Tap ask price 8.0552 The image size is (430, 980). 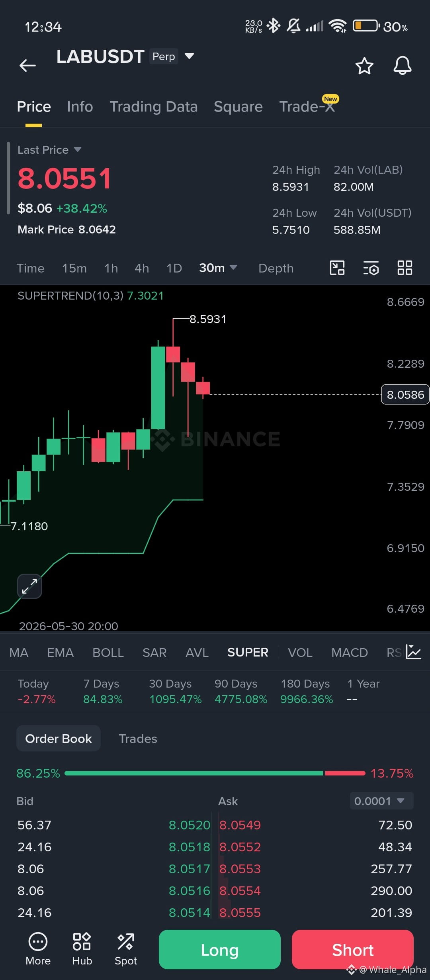pyautogui.click(x=240, y=847)
